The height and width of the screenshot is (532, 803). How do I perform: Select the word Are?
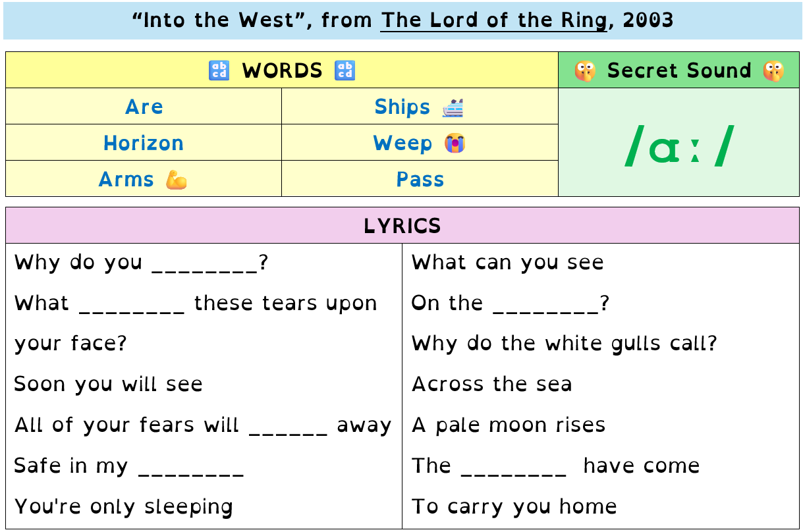[x=144, y=107]
